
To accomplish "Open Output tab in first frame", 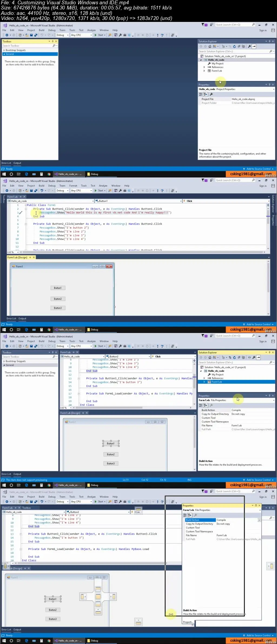I will point(17,163).
